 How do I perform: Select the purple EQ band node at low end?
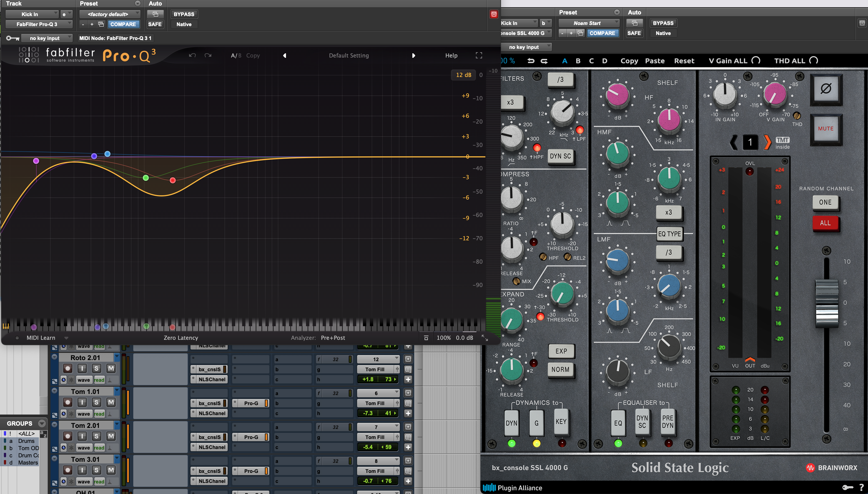[x=36, y=161]
